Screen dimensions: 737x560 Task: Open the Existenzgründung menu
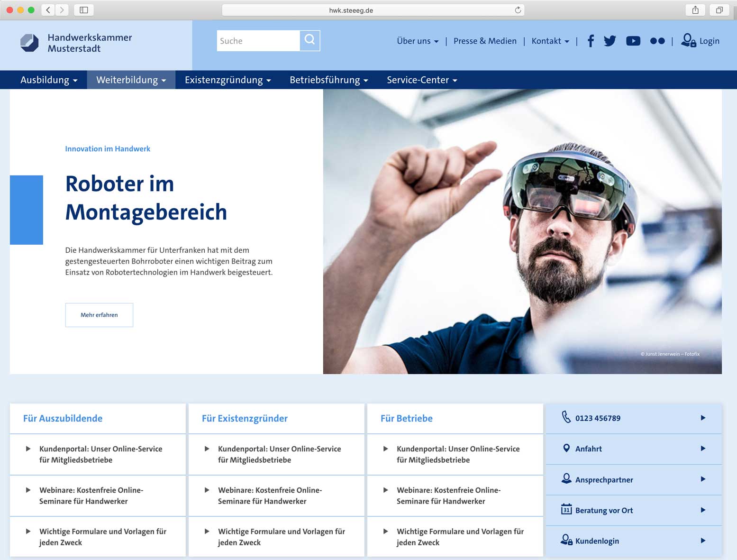pos(227,80)
